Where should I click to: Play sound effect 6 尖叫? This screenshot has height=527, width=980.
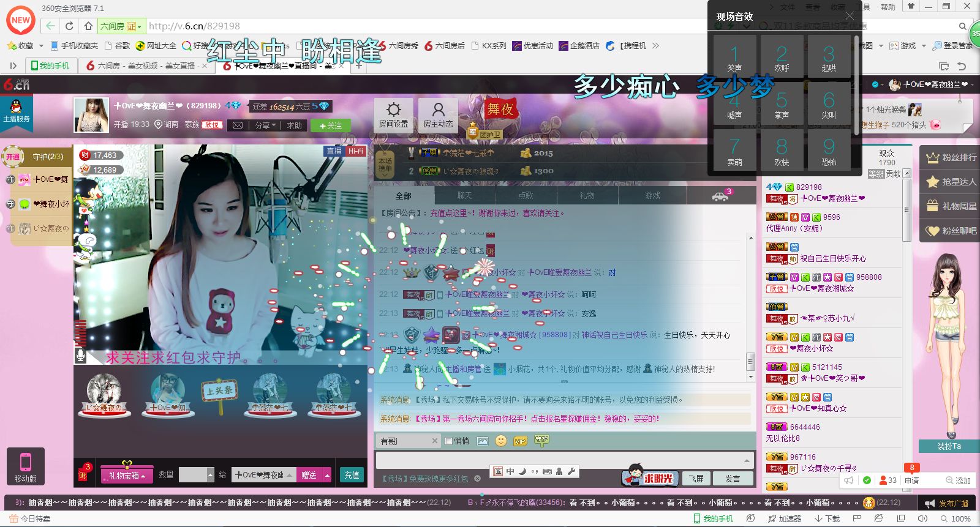pos(829,104)
